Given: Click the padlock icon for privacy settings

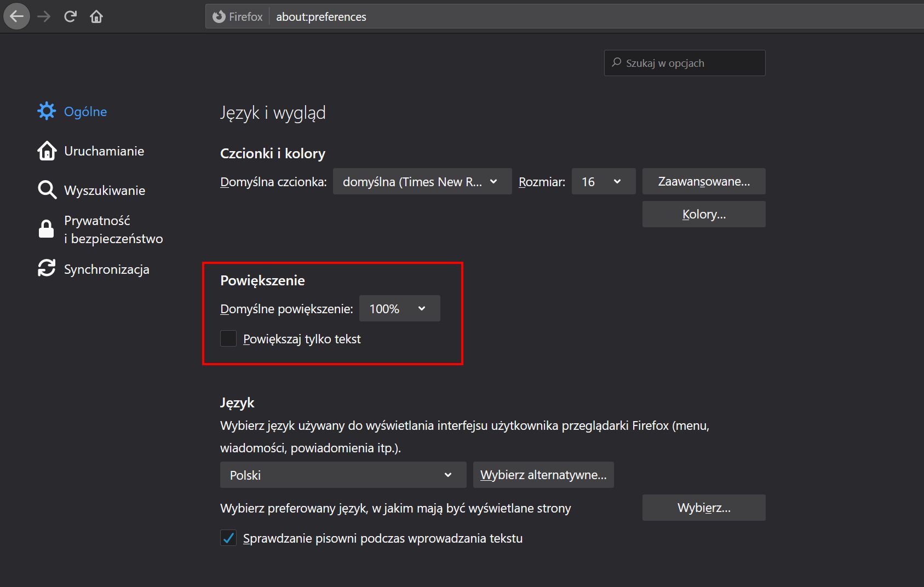Looking at the screenshot, I should click(47, 229).
